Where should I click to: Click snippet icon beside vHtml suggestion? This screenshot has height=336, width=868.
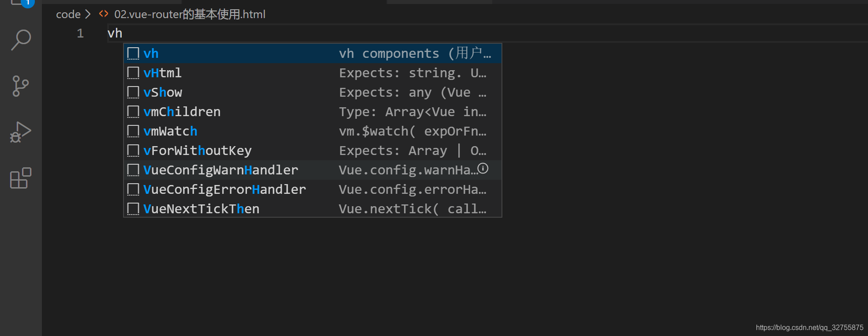[133, 73]
